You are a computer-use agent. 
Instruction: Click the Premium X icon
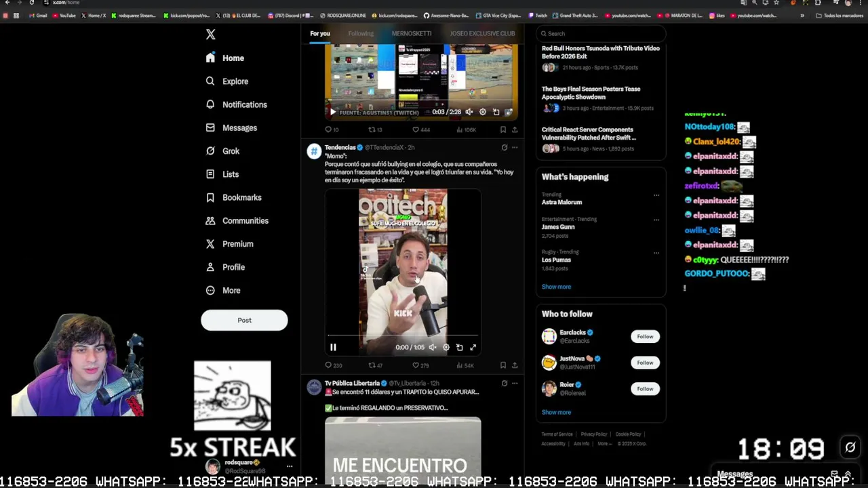point(210,244)
